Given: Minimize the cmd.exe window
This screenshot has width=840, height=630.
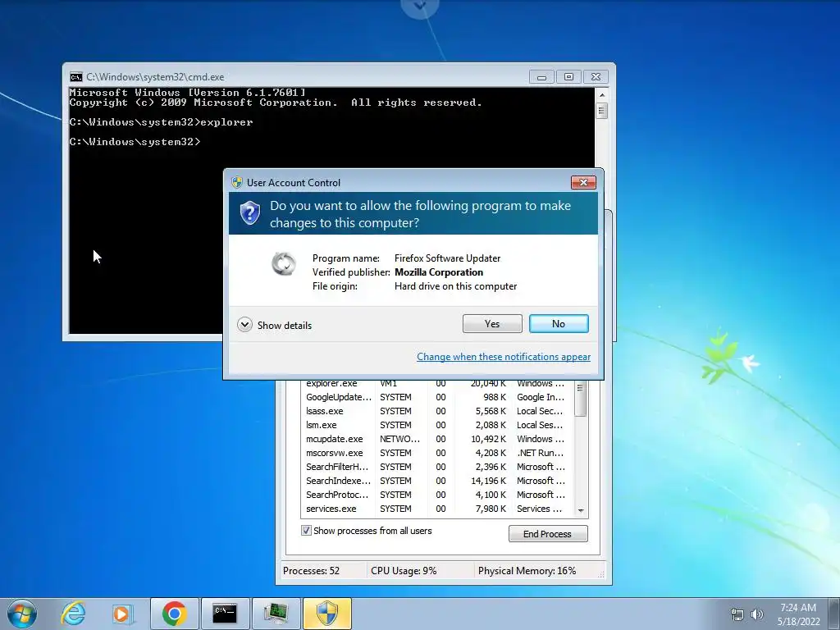Looking at the screenshot, I should [541, 77].
